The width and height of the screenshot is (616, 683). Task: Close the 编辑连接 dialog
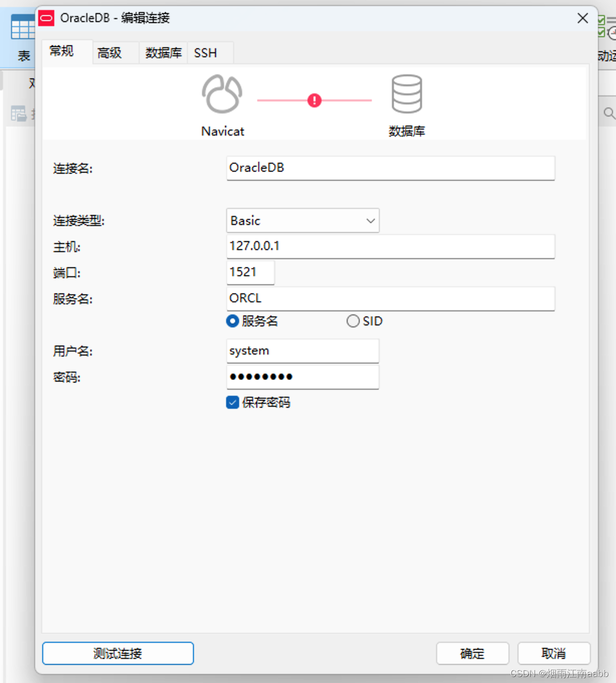point(583,18)
